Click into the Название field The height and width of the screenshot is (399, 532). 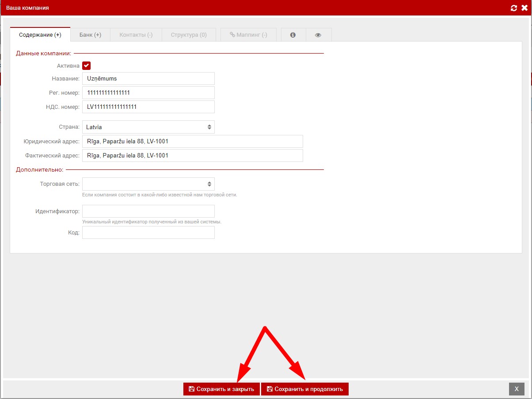pos(148,79)
